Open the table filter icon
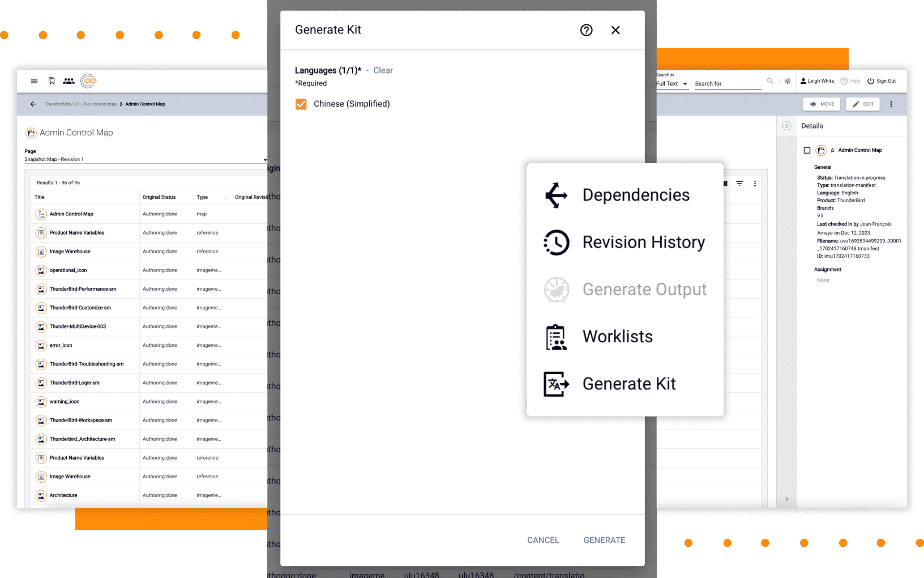 point(739,184)
